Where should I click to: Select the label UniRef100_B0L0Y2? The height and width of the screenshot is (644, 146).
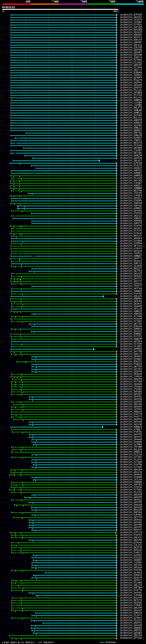[x=131, y=98]
